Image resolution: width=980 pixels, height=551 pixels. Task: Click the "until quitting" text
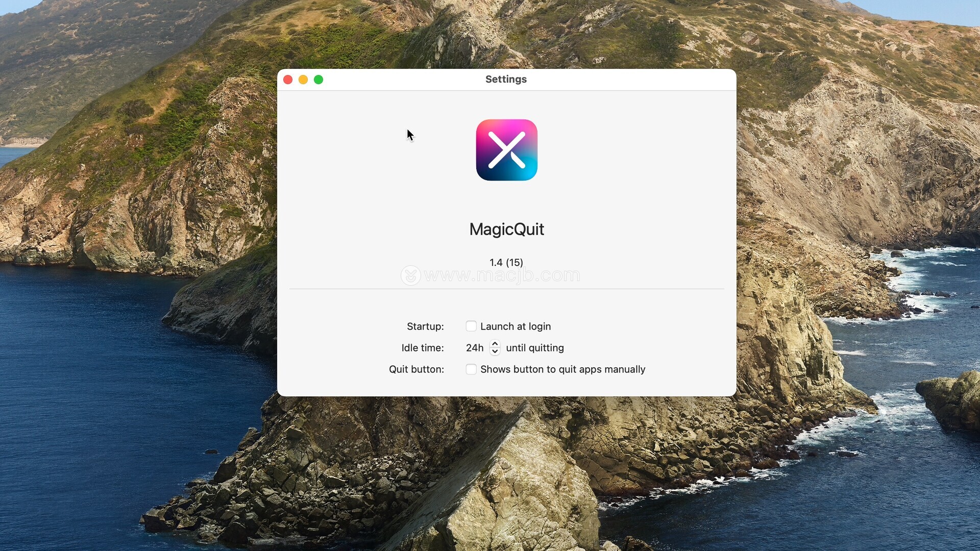534,348
